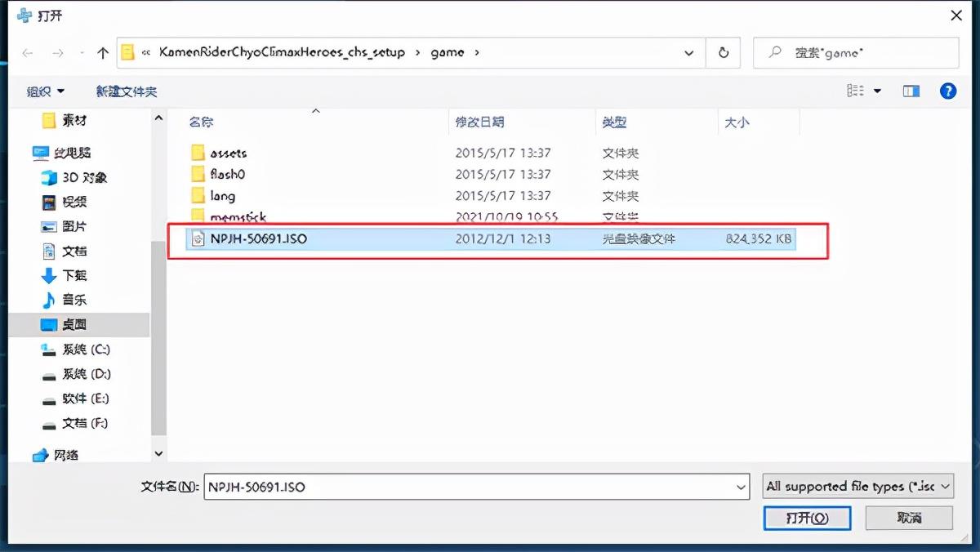This screenshot has height=552, width=980.
Task: Close the 打开 dialog
Action: coord(955,15)
